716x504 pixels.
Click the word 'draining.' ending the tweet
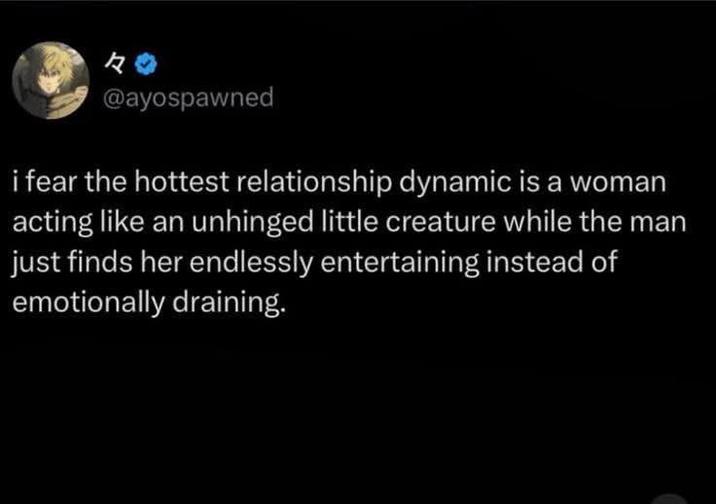coord(229,304)
